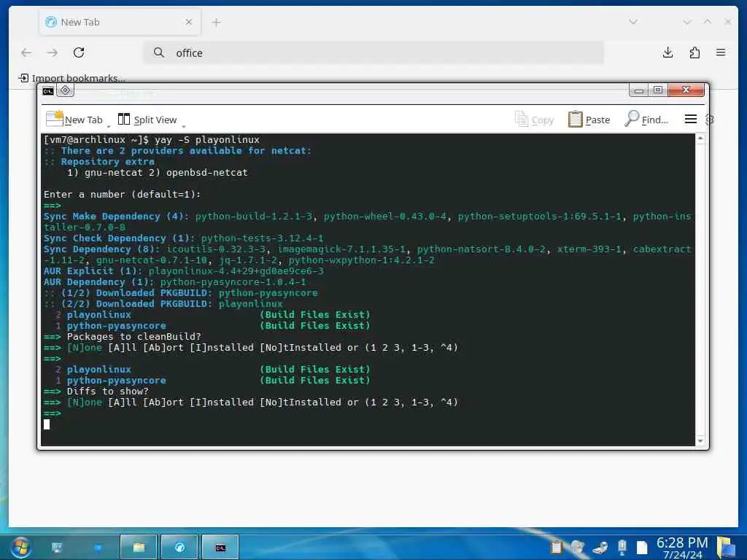Click '1) gnu-netcat 2) openbsd-netcat' line
747x560 pixels.
pyautogui.click(x=158, y=172)
